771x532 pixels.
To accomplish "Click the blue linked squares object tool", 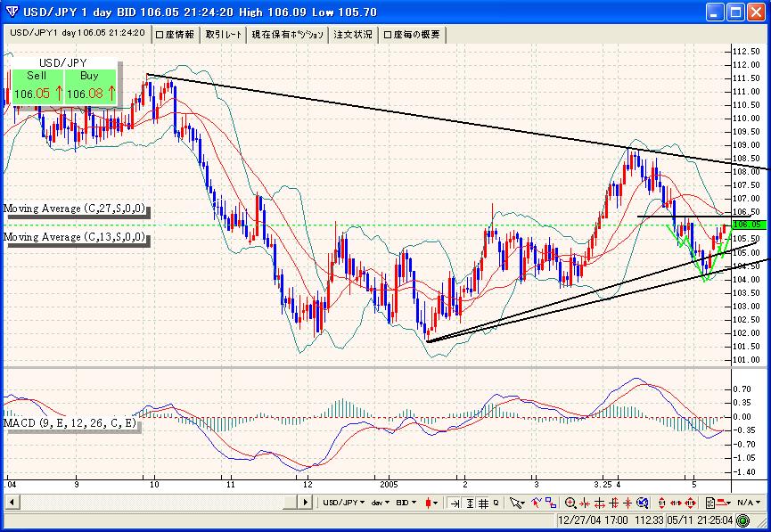I will [x=551, y=503].
